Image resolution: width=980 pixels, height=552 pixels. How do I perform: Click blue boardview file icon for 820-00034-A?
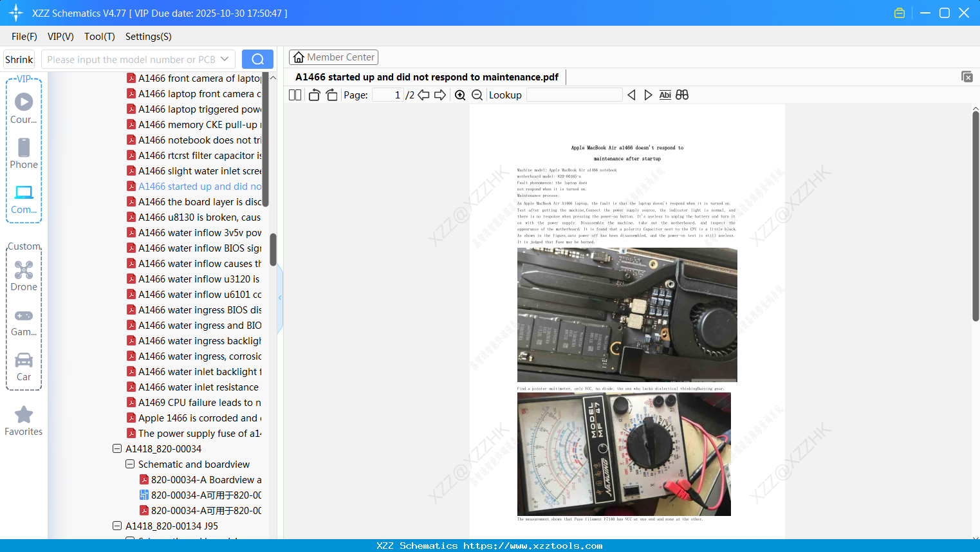(x=144, y=495)
